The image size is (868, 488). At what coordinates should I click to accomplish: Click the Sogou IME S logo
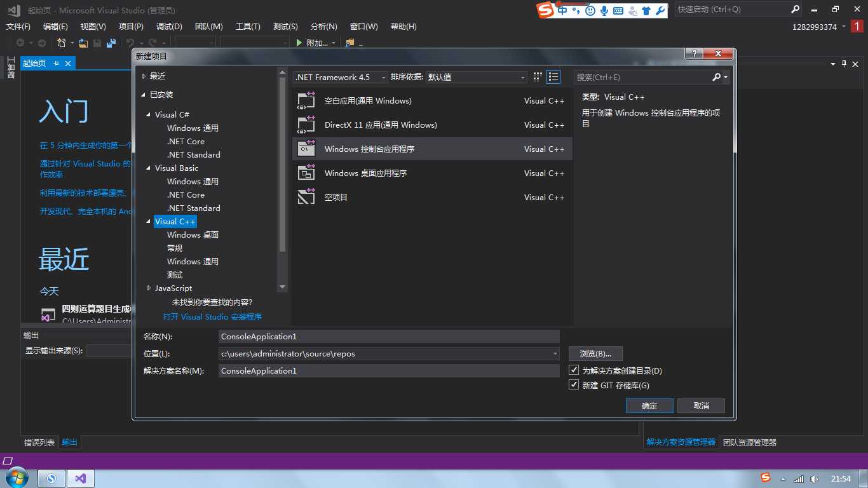pos(545,10)
